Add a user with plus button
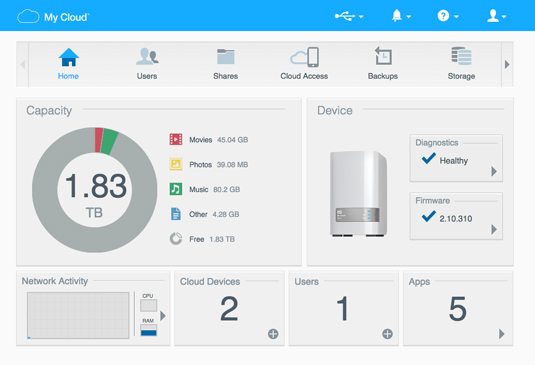This screenshot has width=535, height=365. click(x=387, y=334)
